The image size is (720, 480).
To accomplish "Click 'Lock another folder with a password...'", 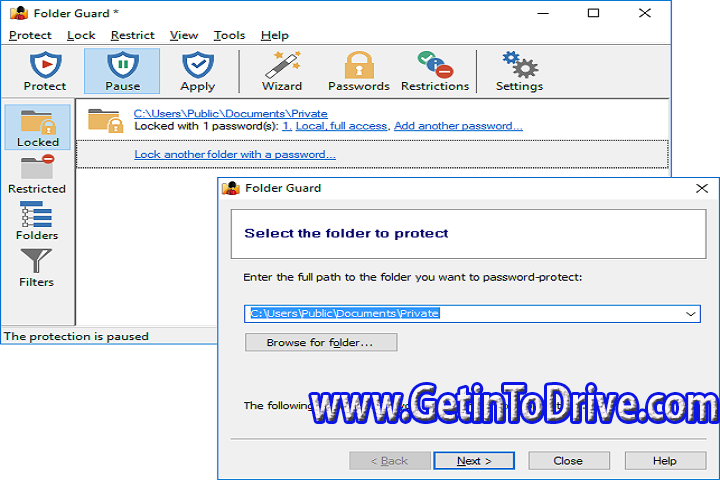I will point(235,154).
